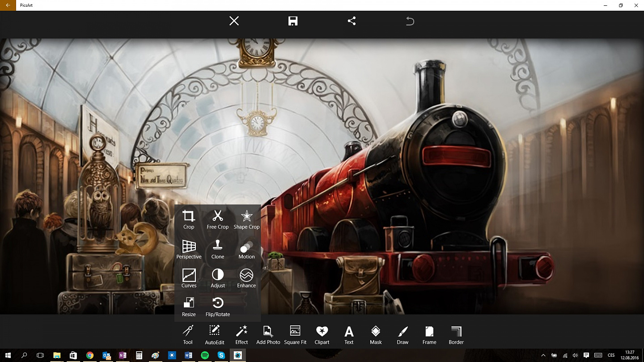Open the paint palette app on taskbar

click(x=156, y=356)
